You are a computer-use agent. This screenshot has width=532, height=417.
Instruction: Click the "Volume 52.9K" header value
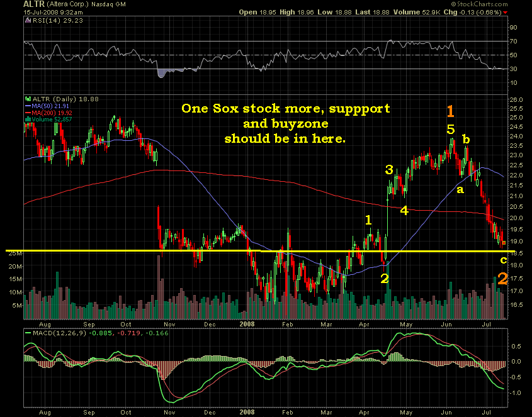click(417, 12)
